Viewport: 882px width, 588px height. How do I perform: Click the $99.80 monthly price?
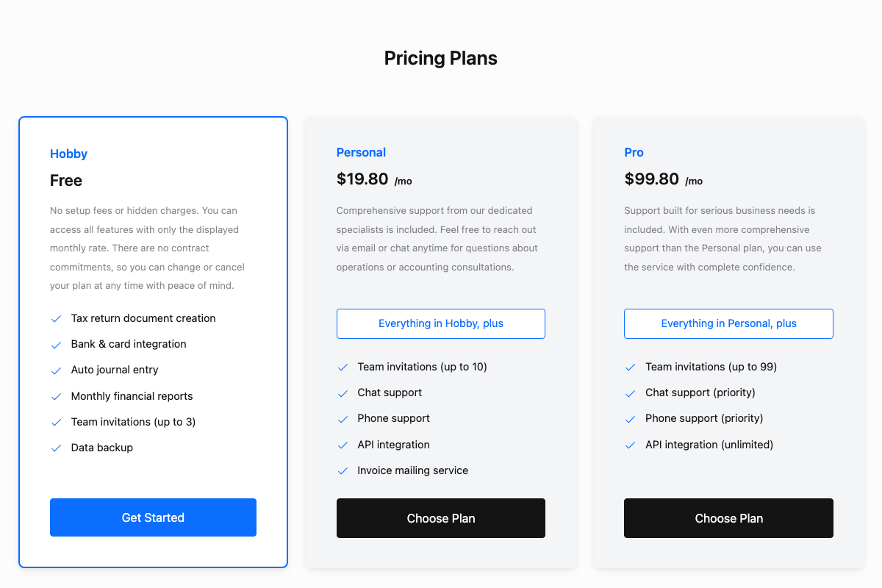point(651,179)
